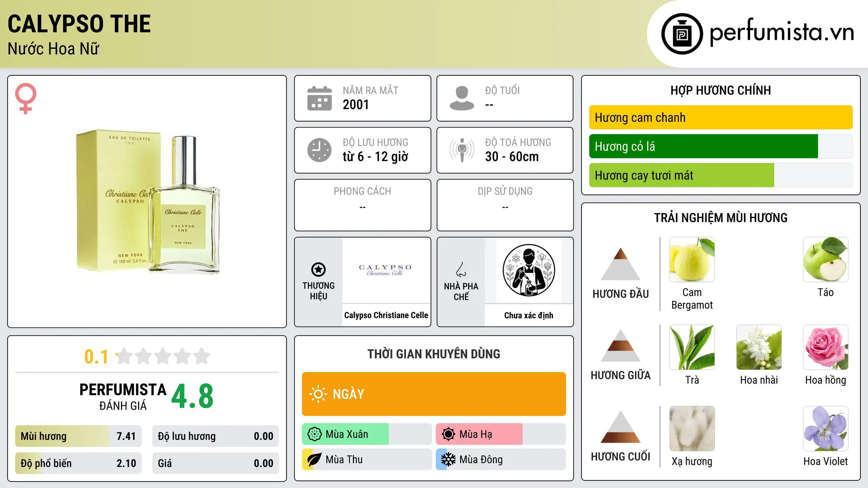Viewport: 868px width, 488px height.
Task: Click the sun icon beside Mùa Hạ
Action: pyautogui.click(x=448, y=434)
